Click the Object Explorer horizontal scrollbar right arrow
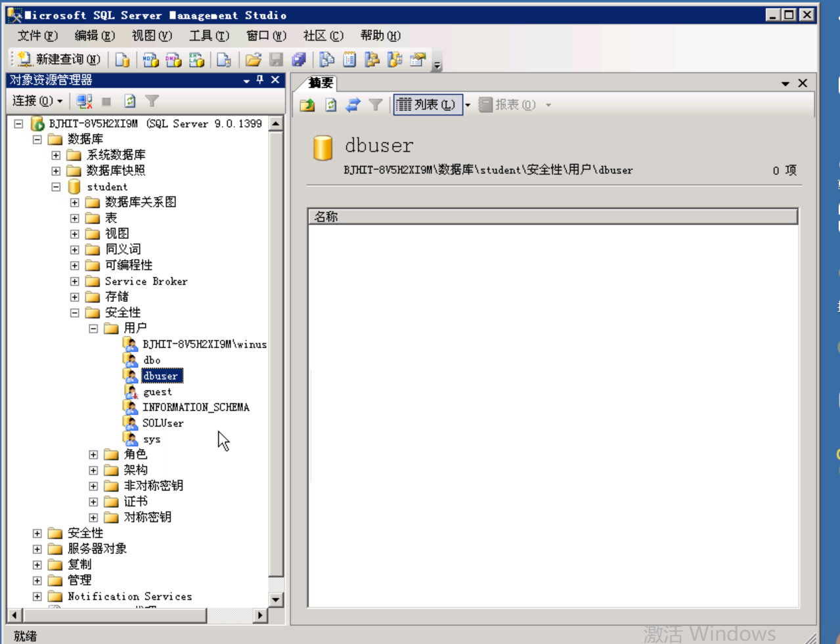 coord(261,616)
